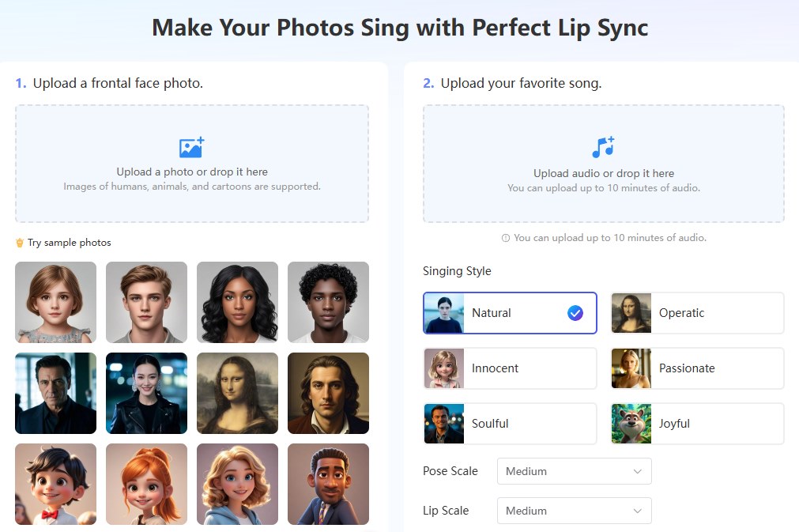Click "Upload audio or drop it here"
The width and height of the screenshot is (799, 532).
(604, 173)
